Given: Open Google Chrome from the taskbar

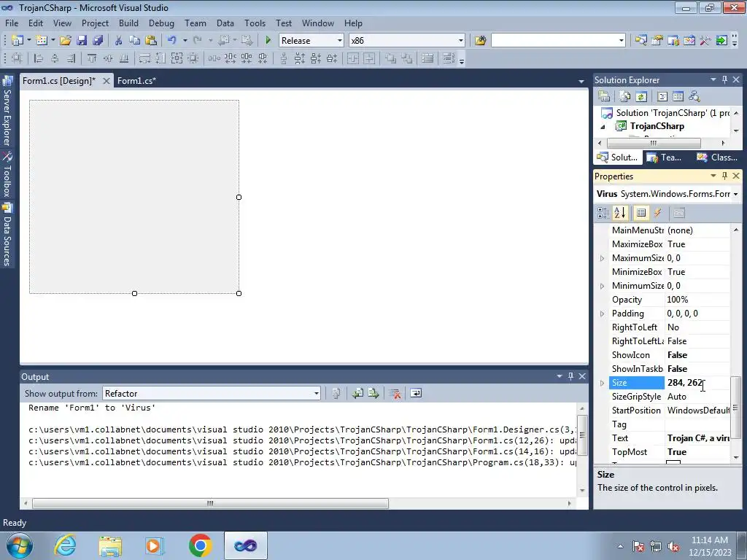Looking at the screenshot, I should (x=200, y=545).
